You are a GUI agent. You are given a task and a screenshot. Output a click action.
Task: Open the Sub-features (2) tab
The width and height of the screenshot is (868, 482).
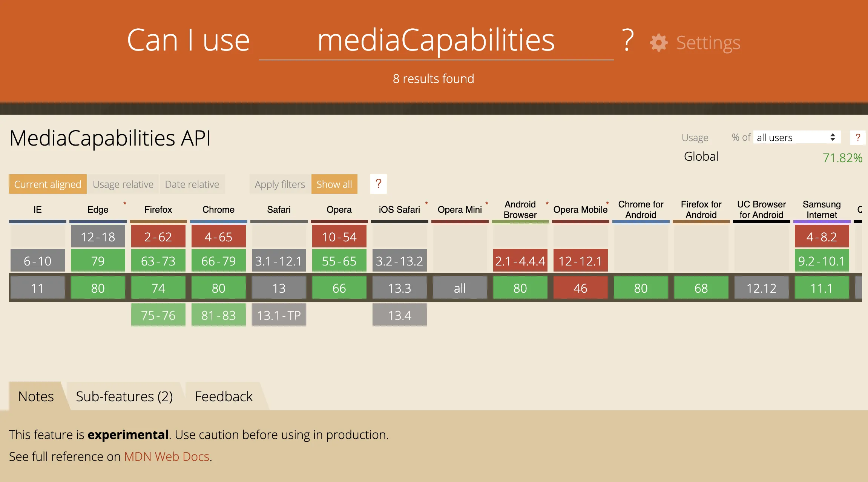coord(124,396)
